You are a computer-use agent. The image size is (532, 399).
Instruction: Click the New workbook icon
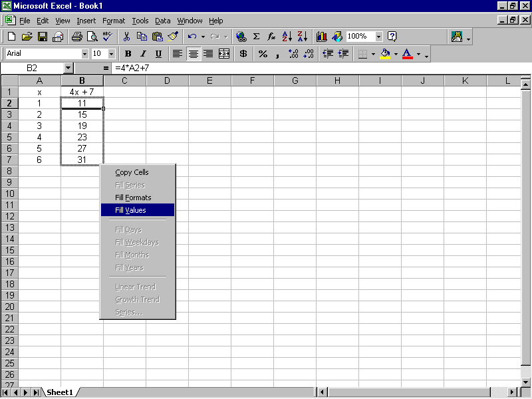[x=11, y=37]
